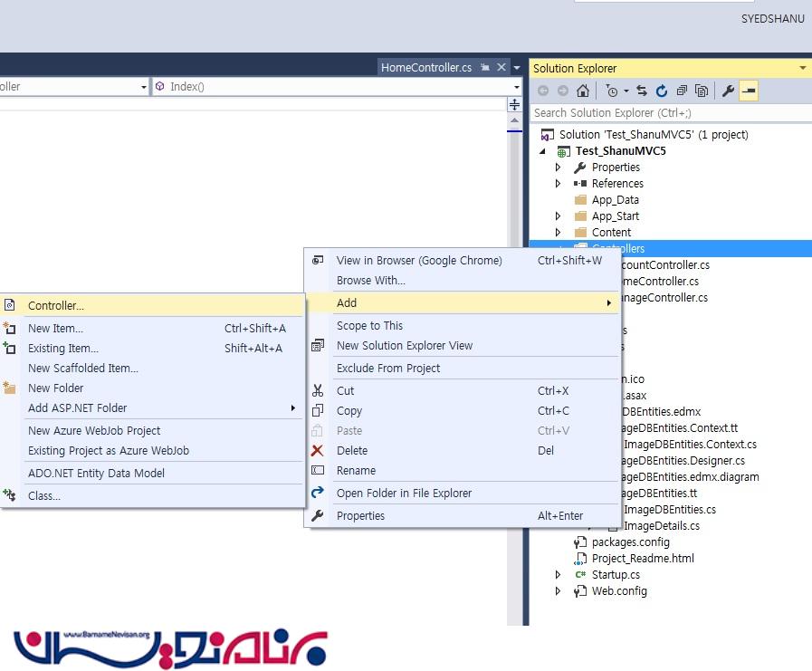The image size is (812, 671).
Task: Toggle the Show All Files icon
Action: tap(702, 91)
